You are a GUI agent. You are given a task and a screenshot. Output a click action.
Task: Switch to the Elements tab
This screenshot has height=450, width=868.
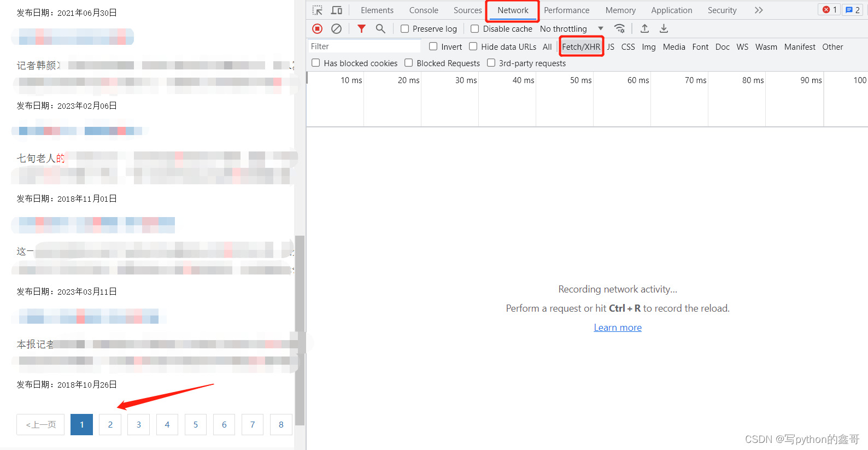[377, 10]
